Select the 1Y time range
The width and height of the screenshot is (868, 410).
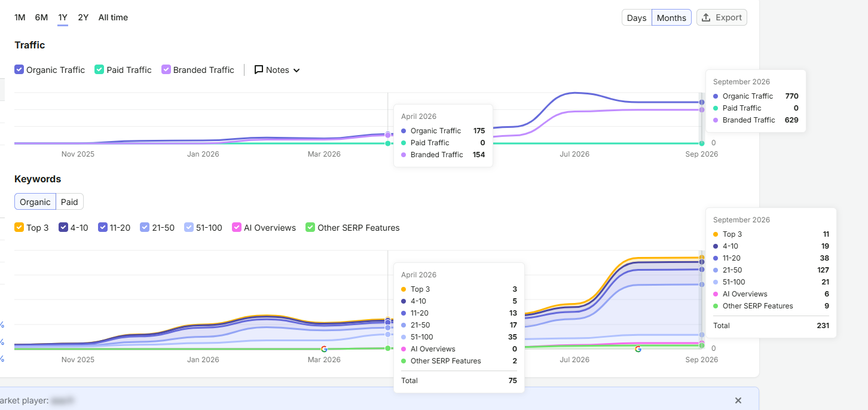coord(63,17)
